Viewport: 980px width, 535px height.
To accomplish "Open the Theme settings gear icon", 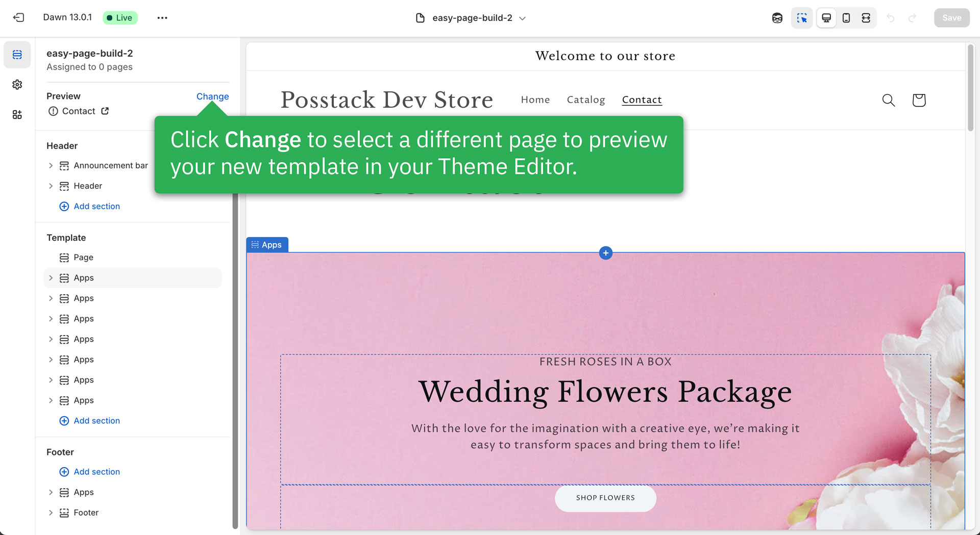I will 17,85.
